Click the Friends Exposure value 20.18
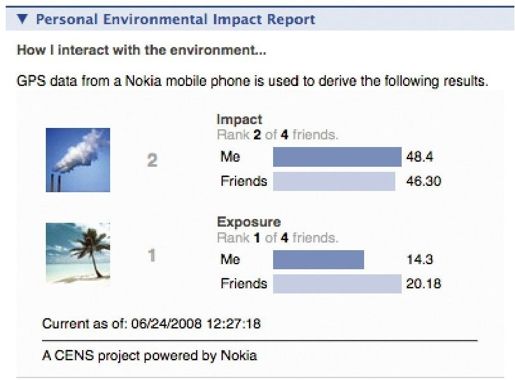This screenshot has height=380, width=515. click(424, 283)
